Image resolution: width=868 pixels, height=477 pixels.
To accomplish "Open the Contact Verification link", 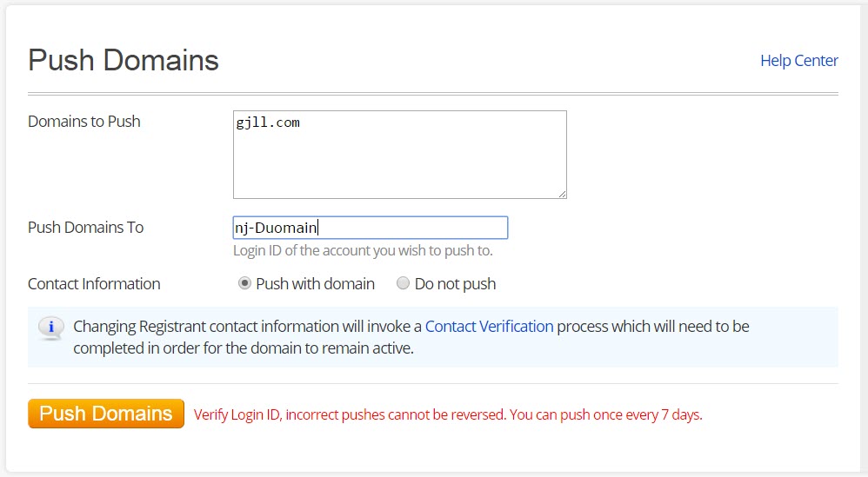I will 489,327.
